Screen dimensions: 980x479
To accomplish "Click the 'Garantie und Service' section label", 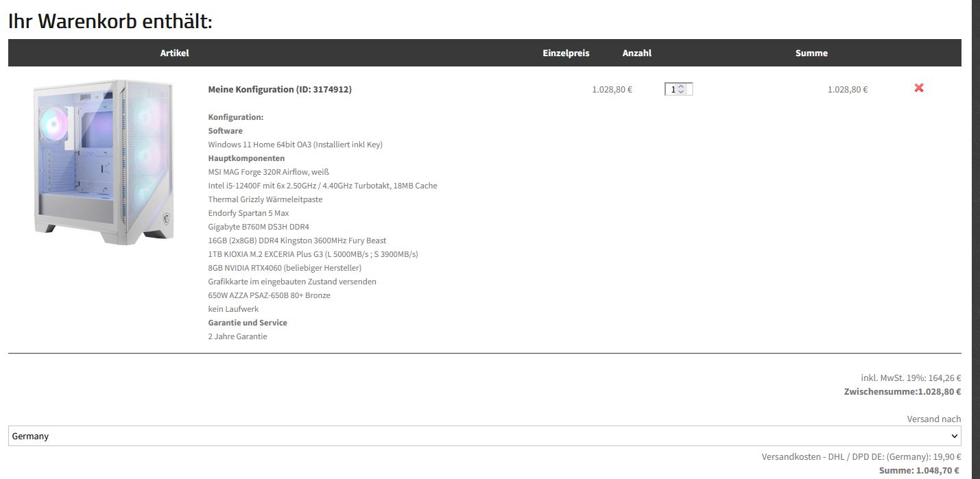I will (x=248, y=323).
